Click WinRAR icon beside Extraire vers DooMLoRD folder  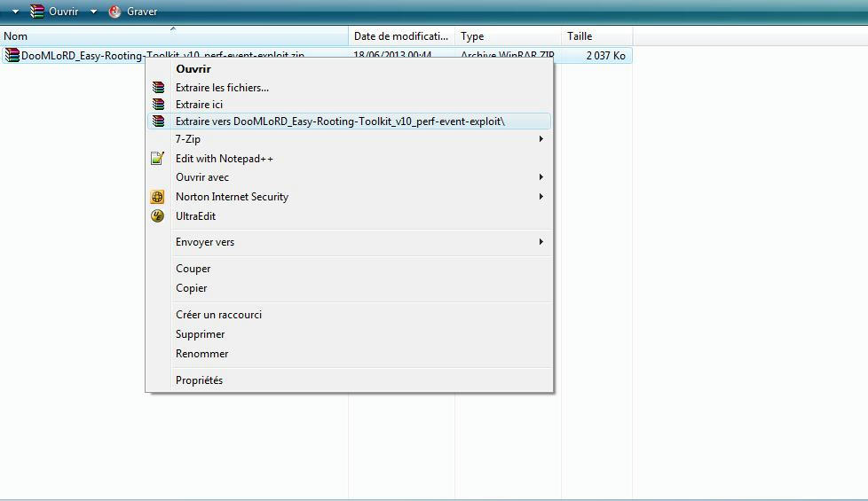158,121
